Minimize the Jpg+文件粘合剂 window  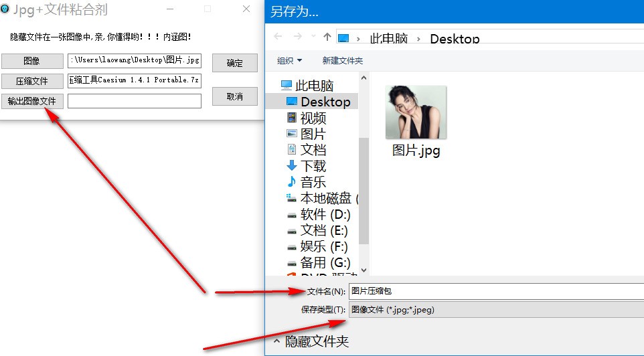171,9
